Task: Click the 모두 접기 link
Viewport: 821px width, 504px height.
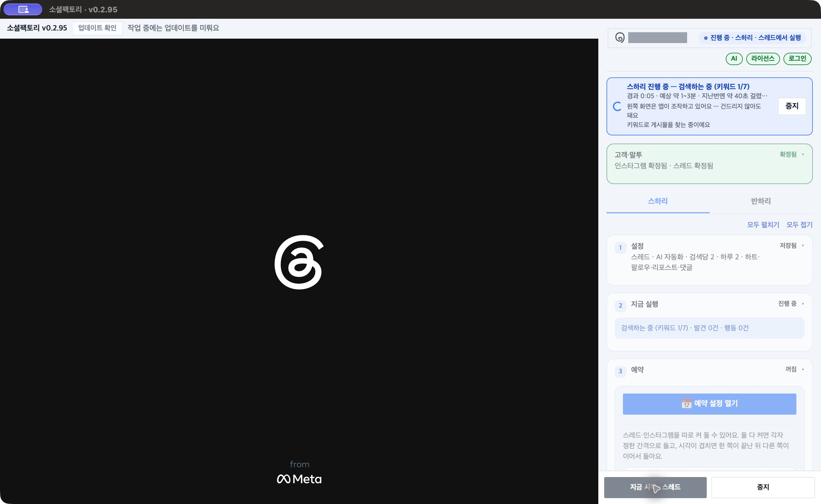Action: (x=799, y=225)
